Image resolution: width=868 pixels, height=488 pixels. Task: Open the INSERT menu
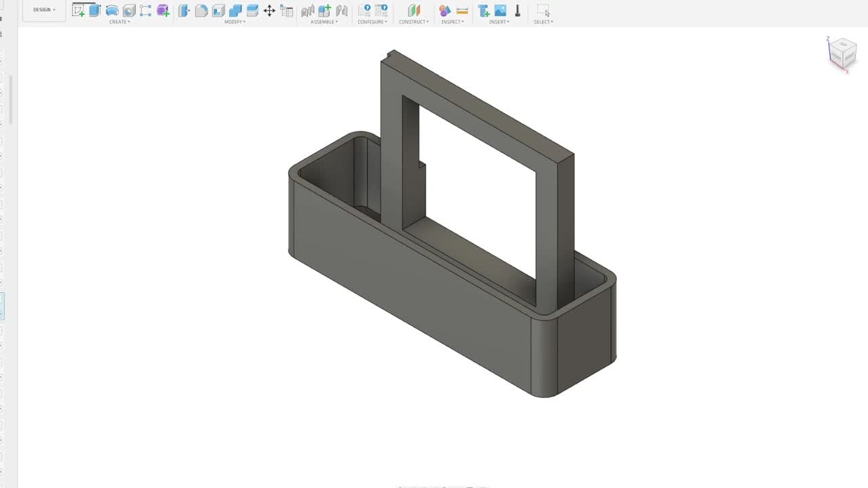500,22
